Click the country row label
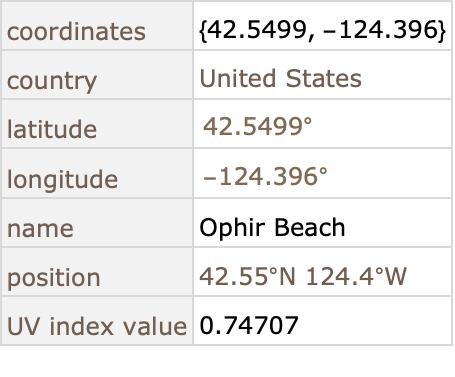This screenshot has width=455, height=377. (52, 81)
